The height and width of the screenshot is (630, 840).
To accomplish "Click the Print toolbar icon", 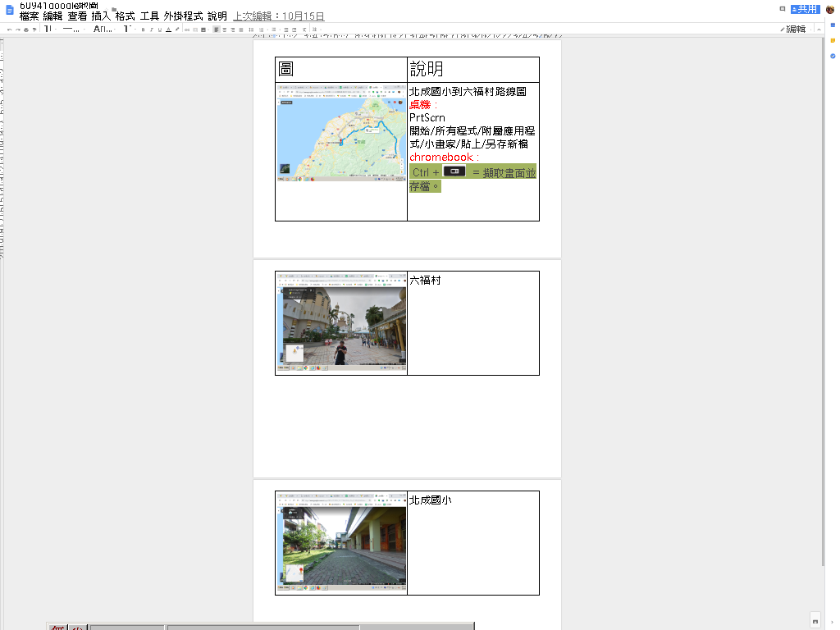I will (x=25, y=30).
